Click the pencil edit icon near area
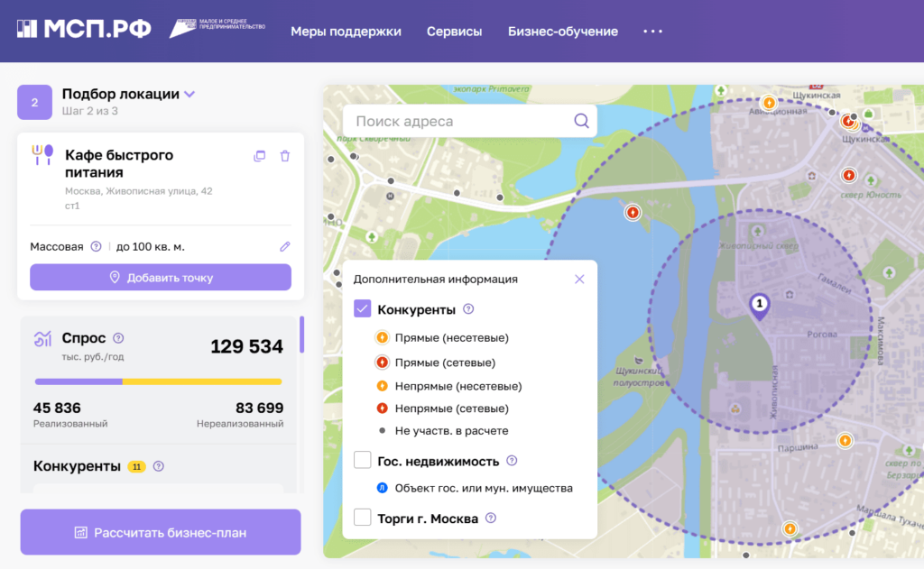 point(285,246)
